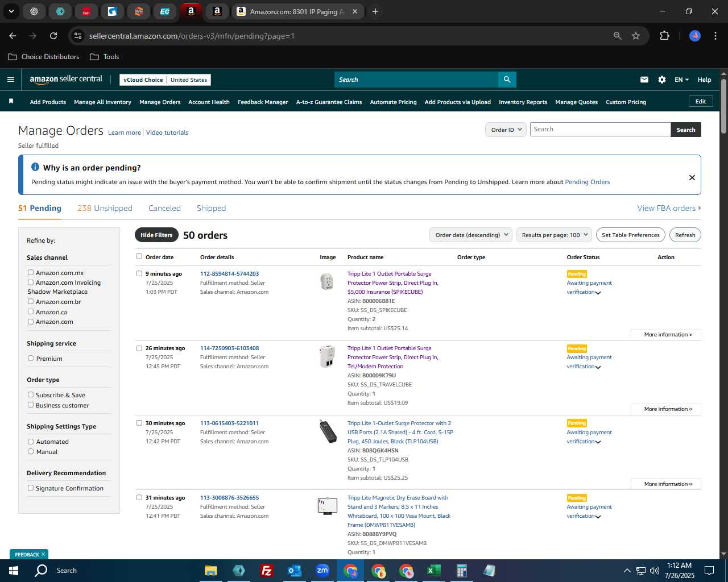Open the View FBA orders link

coord(669,208)
